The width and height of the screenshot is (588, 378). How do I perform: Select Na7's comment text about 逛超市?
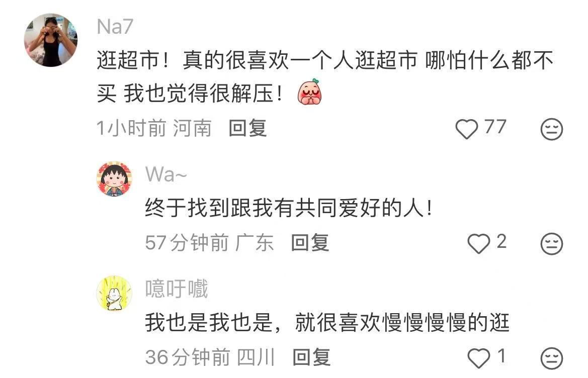coord(325,76)
